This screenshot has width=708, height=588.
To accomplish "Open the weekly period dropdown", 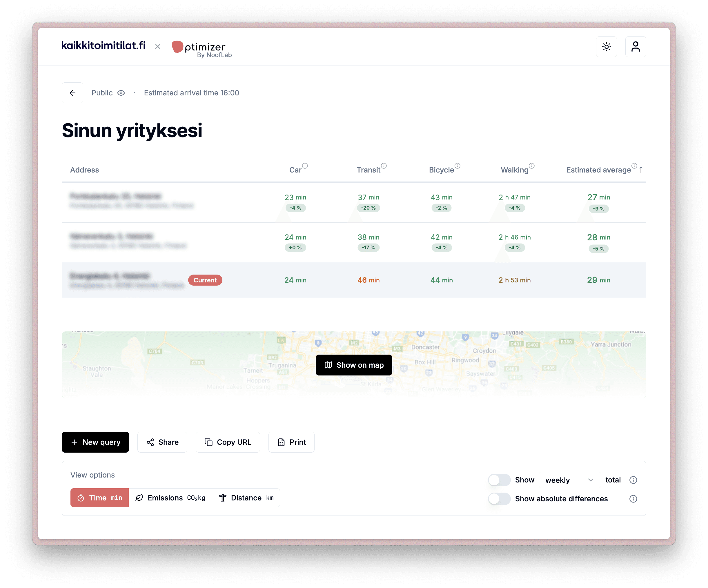I will coord(570,480).
